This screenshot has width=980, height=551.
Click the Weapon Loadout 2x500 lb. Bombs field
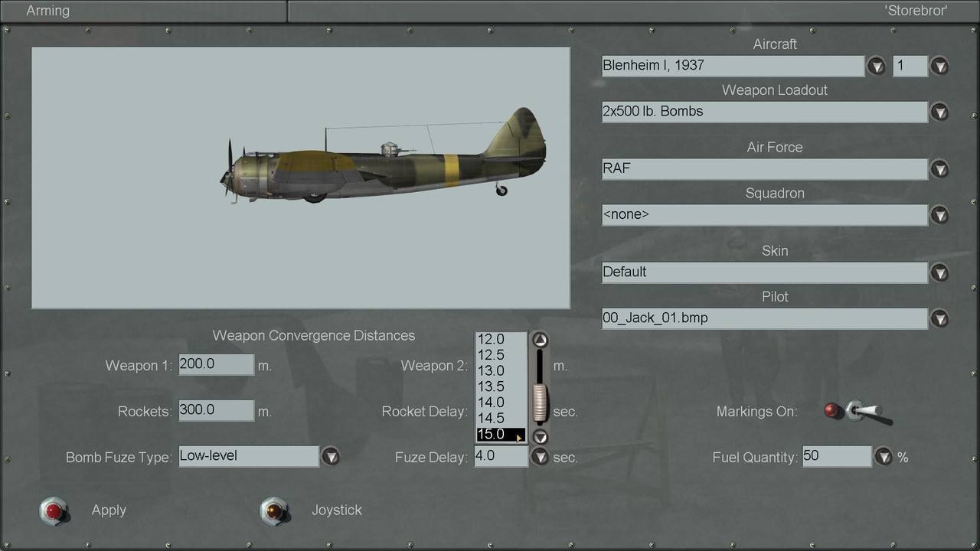coord(765,112)
